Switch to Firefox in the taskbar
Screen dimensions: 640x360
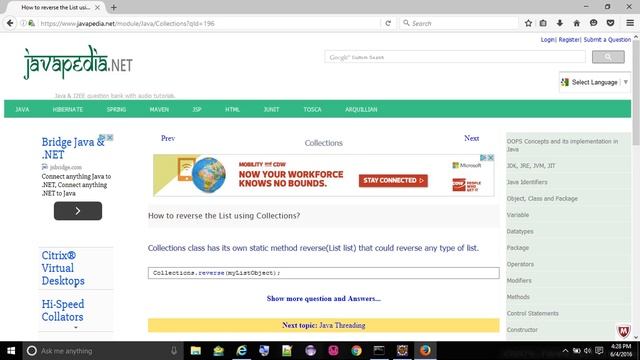click(425, 351)
